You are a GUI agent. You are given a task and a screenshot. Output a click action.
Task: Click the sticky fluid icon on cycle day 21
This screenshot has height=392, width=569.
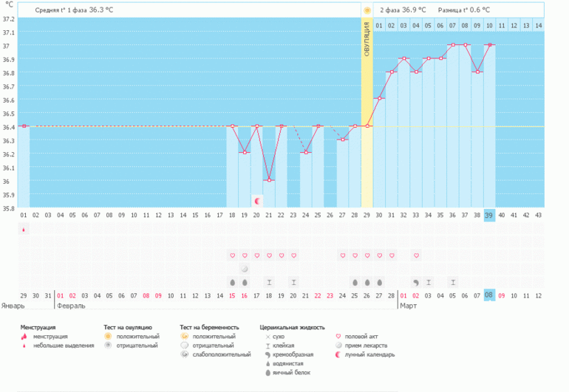point(269,282)
